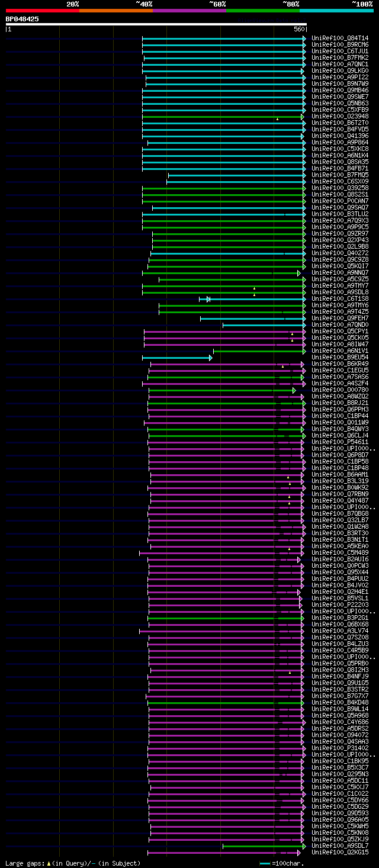Open hit UniRef100_B9RCM6

coord(340,44)
